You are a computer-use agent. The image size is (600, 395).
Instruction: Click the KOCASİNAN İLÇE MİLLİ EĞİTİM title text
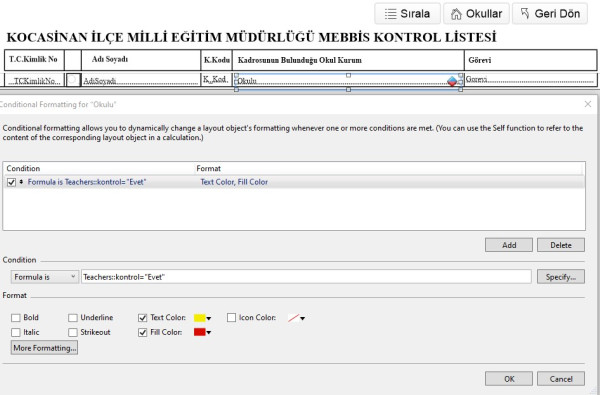point(251,38)
